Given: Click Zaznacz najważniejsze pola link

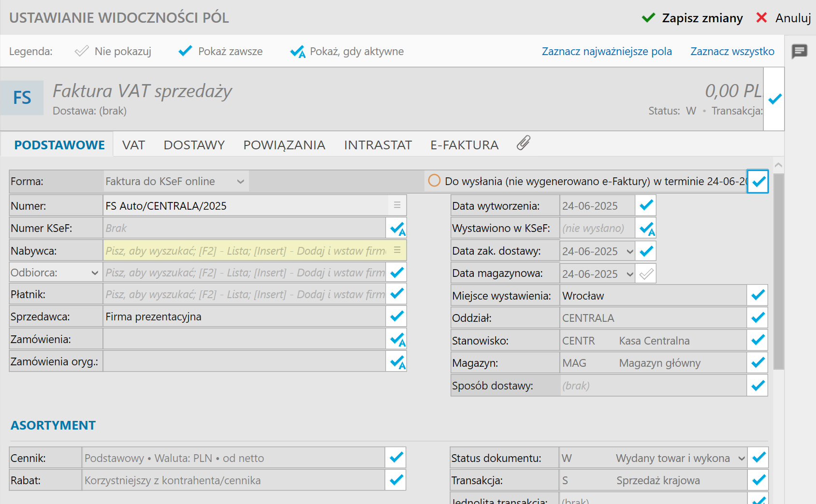Looking at the screenshot, I should click(607, 51).
